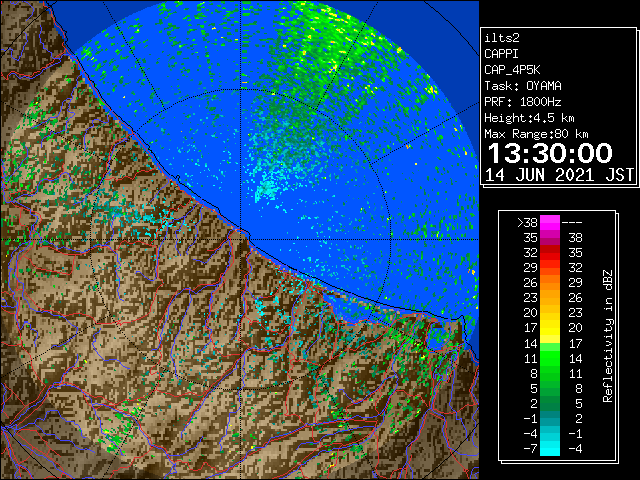The image size is (640, 480).
Task: Click the red 32 to 35 legend color
Action: coord(550,253)
